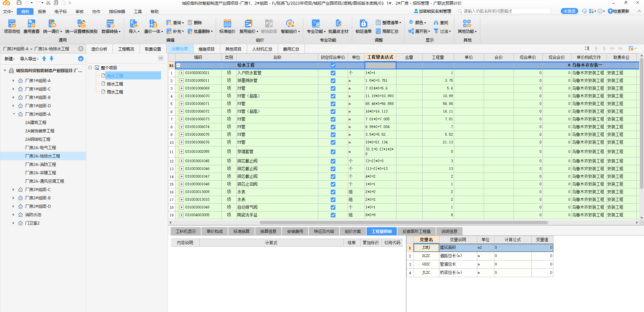The height and width of the screenshot is (312, 644).
Task: Toggle lock checkbox for 铜芯止回阀 row
Action: pyautogui.click(x=333, y=184)
